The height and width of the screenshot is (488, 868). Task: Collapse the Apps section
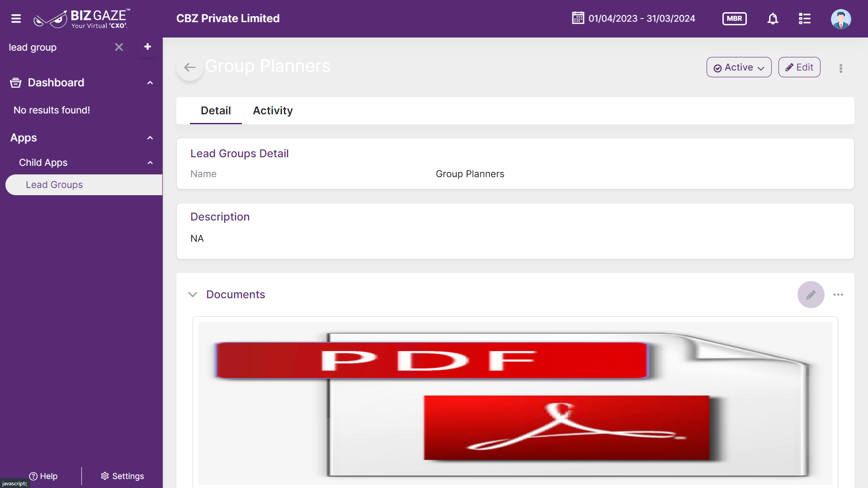point(150,138)
